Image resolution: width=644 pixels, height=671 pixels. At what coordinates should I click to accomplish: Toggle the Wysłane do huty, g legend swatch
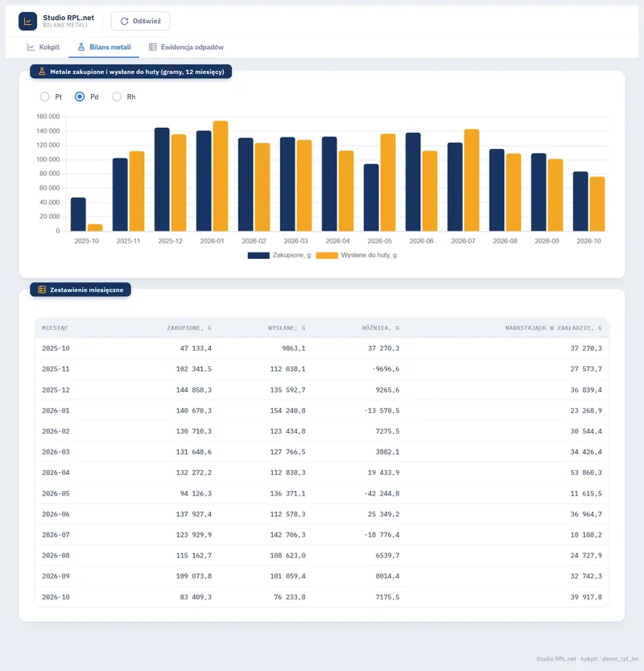click(x=327, y=256)
